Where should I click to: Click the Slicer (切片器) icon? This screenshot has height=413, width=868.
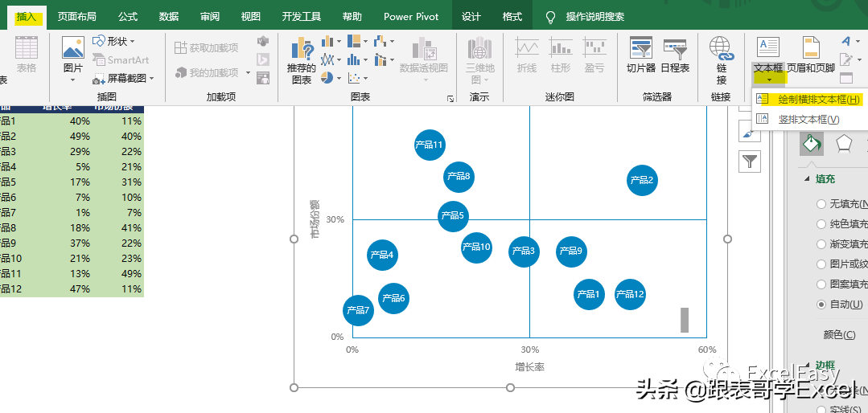(641, 49)
